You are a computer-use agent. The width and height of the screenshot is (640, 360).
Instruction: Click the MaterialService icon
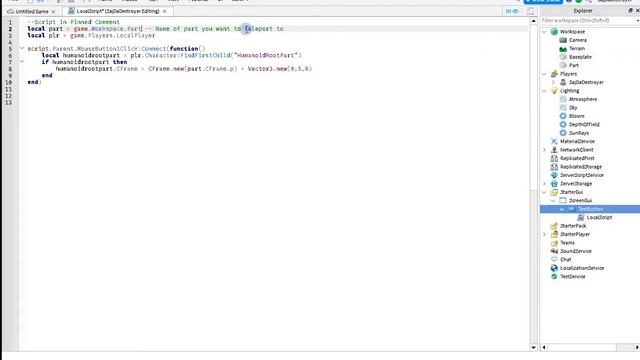(x=554, y=141)
